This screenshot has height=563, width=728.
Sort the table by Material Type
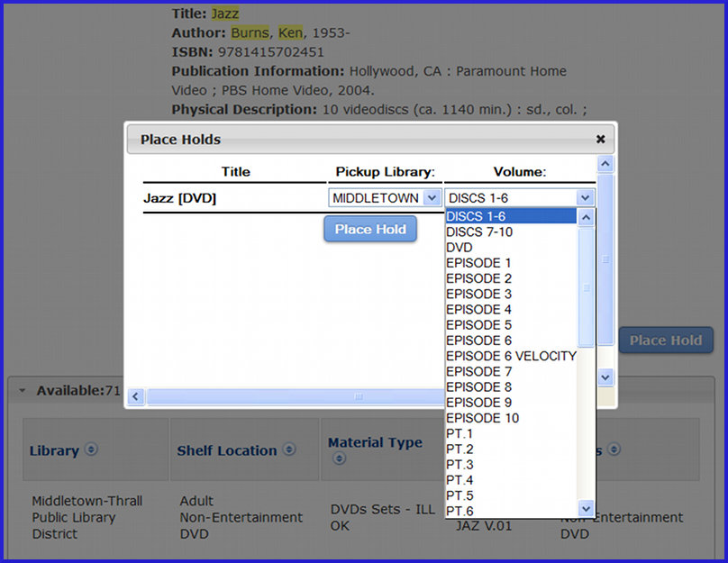[375, 442]
